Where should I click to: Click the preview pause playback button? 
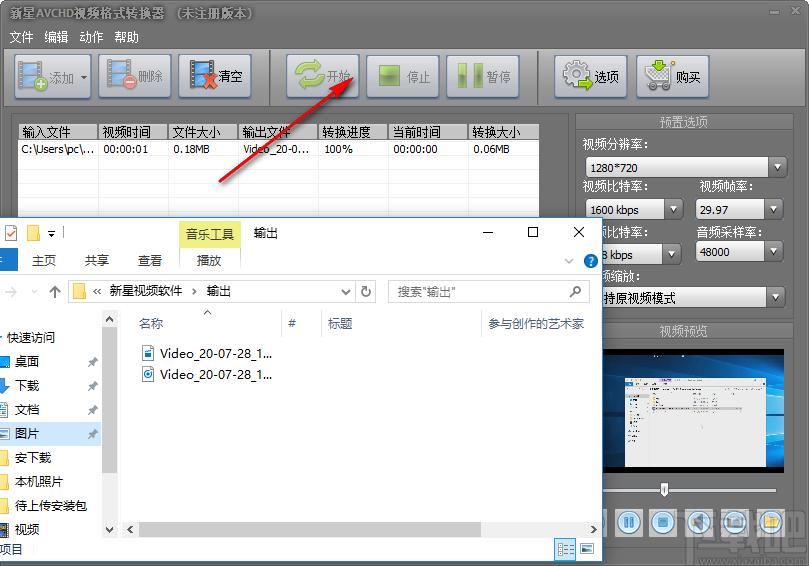pyautogui.click(x=628, y=522)
